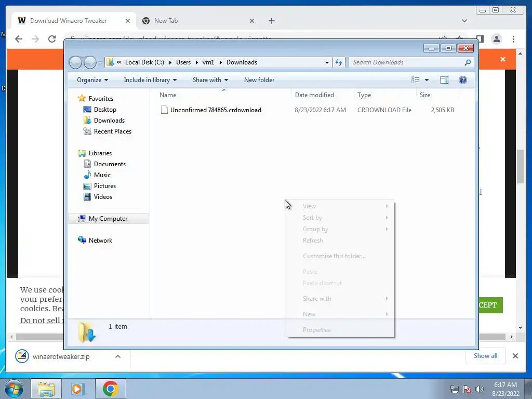
Task: Click the arrow after Users in breadcrumb
Action: [196, 62]
